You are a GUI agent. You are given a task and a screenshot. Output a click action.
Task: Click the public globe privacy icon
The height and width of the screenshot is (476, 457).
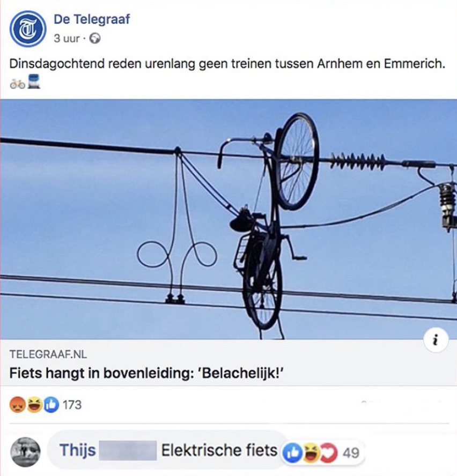95,39
